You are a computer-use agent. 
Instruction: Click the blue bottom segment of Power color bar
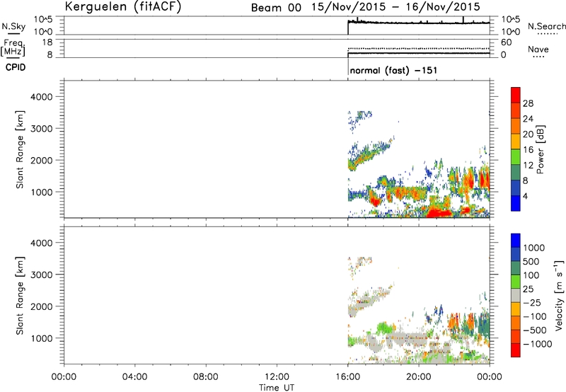click(516, 203)
